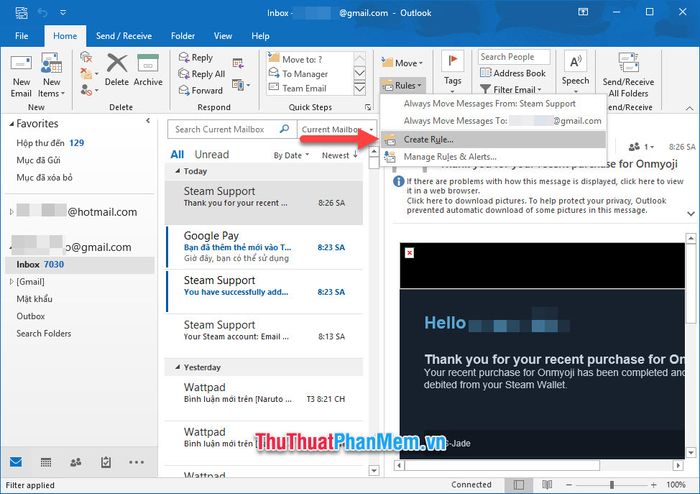Open the More respond actions icon
700x494 pixels.
[x=241, y=84]
